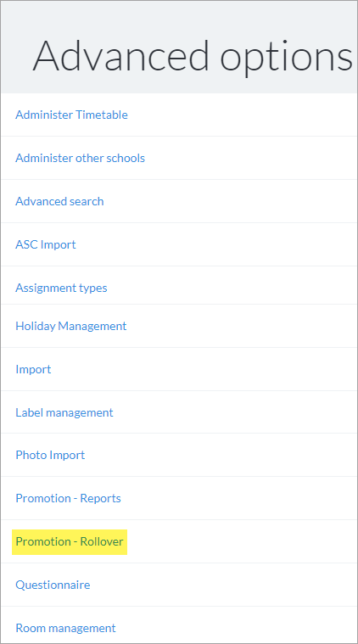
Task: Open Label management option
Action: point(64,412)
